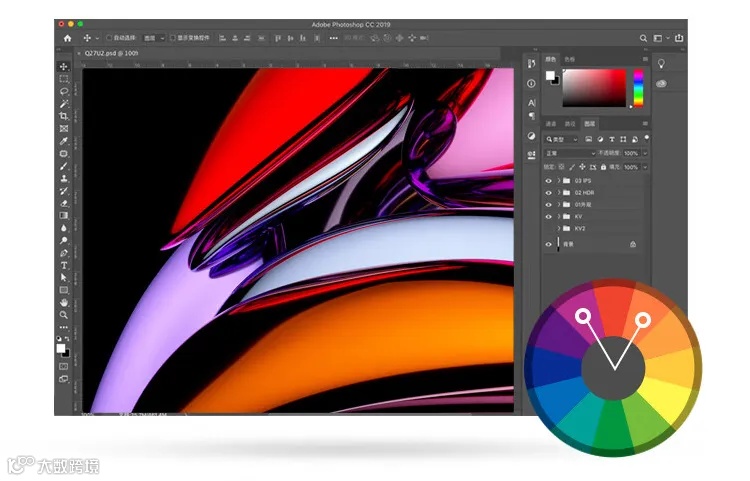Open the History panel icon

(531, 64)
